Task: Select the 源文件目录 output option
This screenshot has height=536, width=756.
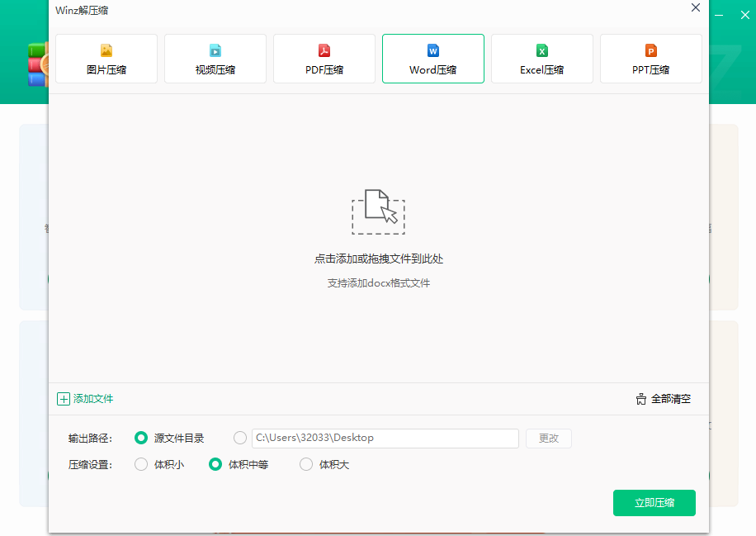Action: click(140, 438)
